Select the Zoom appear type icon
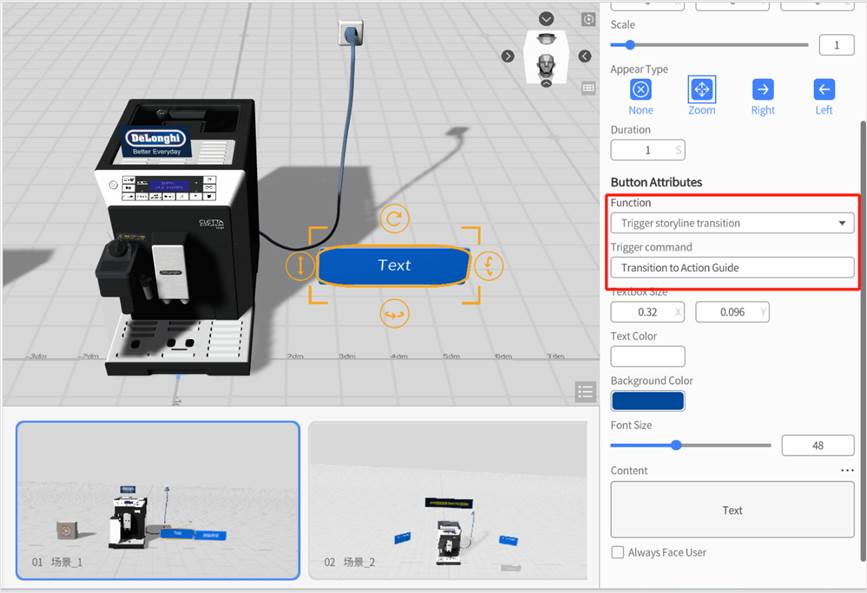 tap(702, 90)
